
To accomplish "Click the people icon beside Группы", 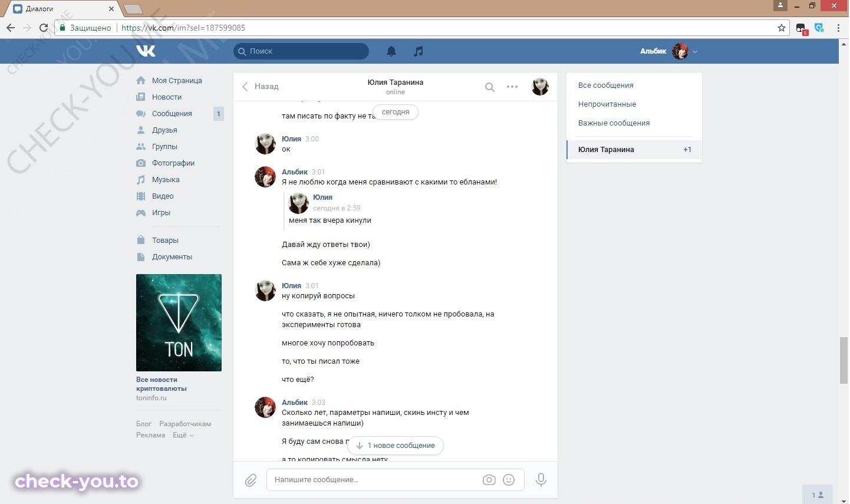I will click(141, 147).
